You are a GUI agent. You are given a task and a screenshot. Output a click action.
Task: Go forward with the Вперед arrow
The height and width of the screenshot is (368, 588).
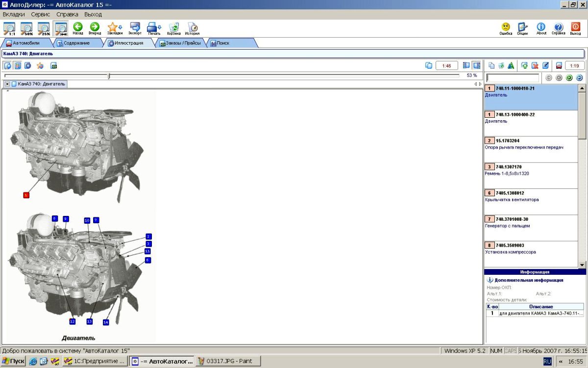[95, 28]
